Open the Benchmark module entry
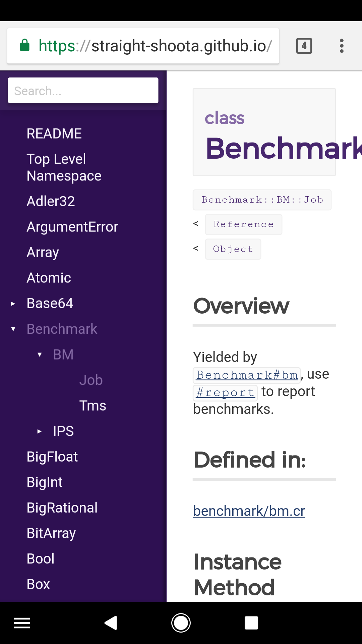The width and height of the screenshot is (362, 644). tap(62, 329)
